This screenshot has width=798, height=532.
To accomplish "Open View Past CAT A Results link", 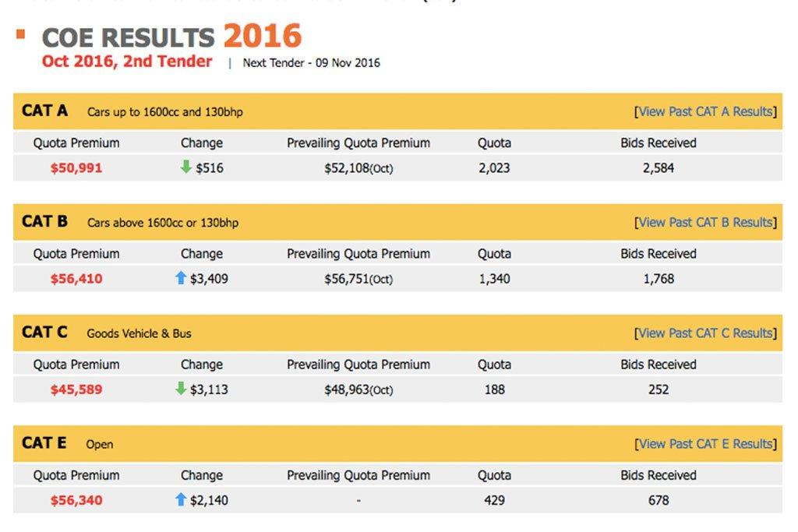I will click(x=705, y=112).
